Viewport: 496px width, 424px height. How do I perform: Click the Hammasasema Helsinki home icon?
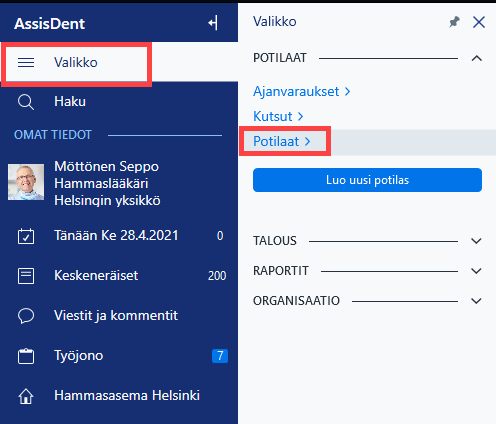(26, 396)
